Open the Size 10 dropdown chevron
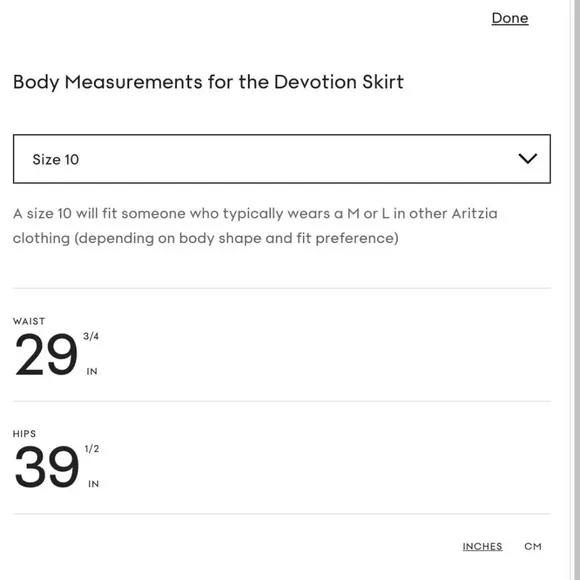This screenshot has width=580, height=580. click(x=527, y=159)
